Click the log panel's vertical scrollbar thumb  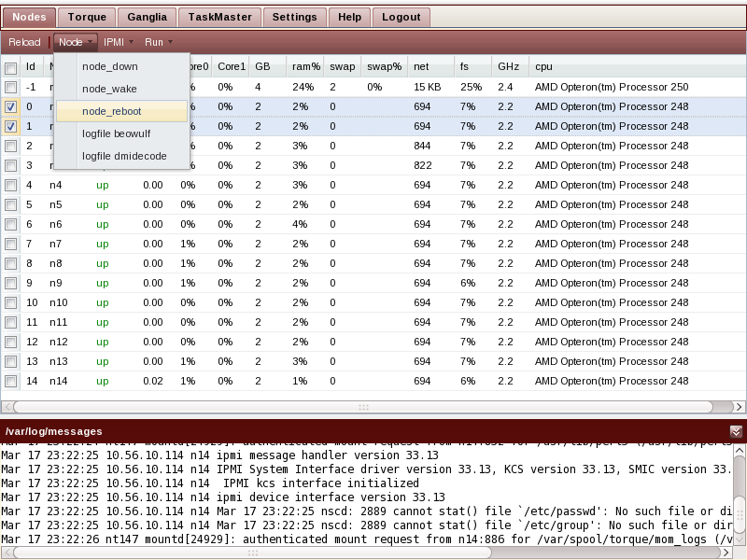740,514
